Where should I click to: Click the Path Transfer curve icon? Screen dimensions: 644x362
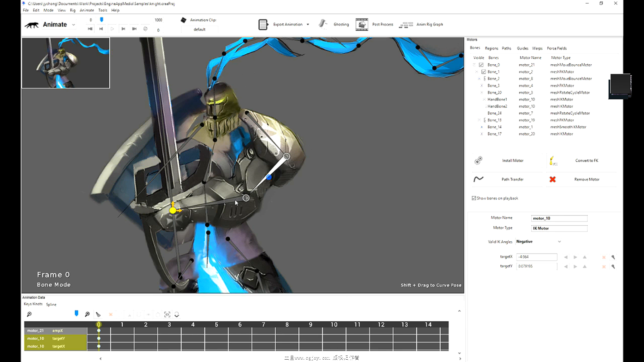[479, 179]
